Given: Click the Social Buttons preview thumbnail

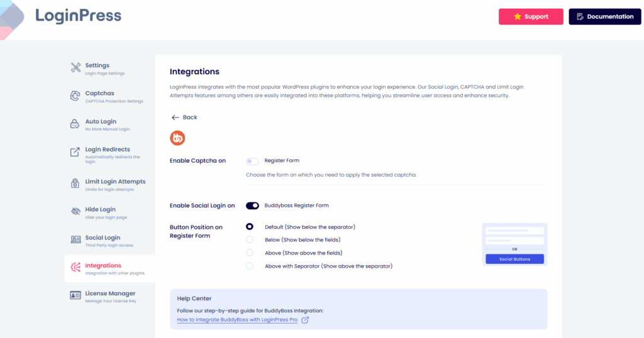Looking at the screenshot, I should click(x=514, y=244).
